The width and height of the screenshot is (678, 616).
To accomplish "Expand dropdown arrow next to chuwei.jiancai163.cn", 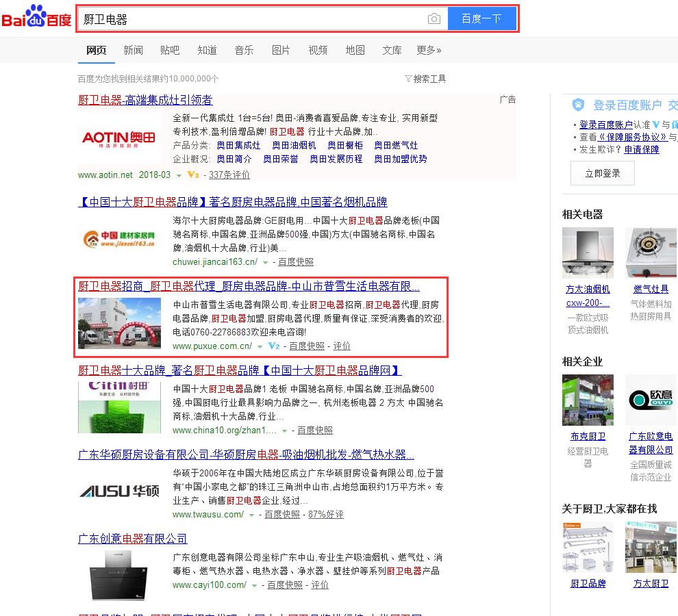I will coord(265,262).
